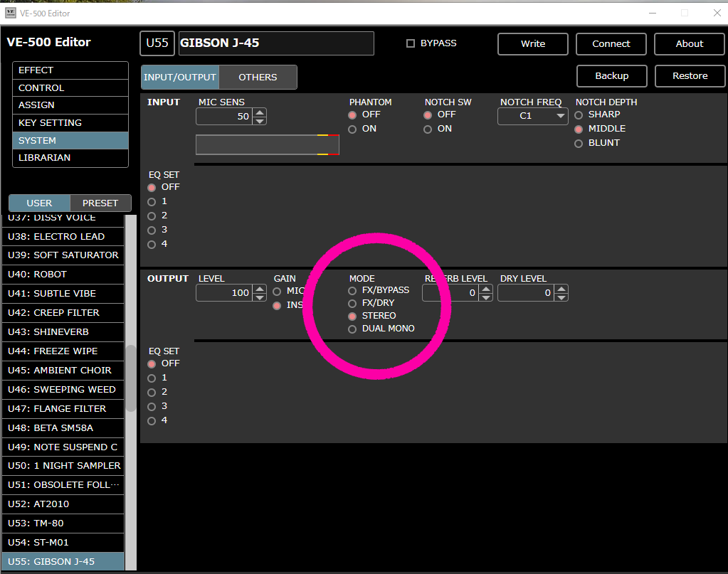Select output EQ SET option 2
The image size is (728, 574).
click(152, 393)
